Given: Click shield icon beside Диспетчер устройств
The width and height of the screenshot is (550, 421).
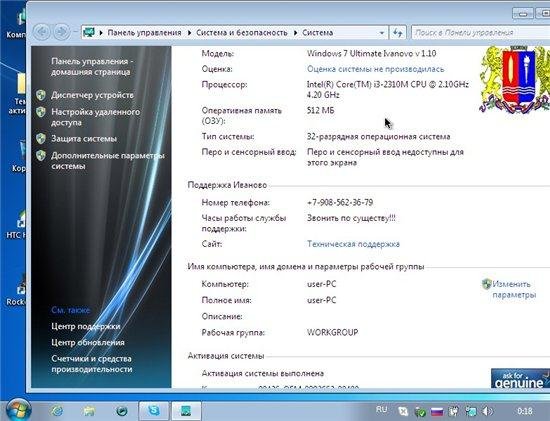Looking at the screenshot, I should pyautogui.click(x=41, y=95).
